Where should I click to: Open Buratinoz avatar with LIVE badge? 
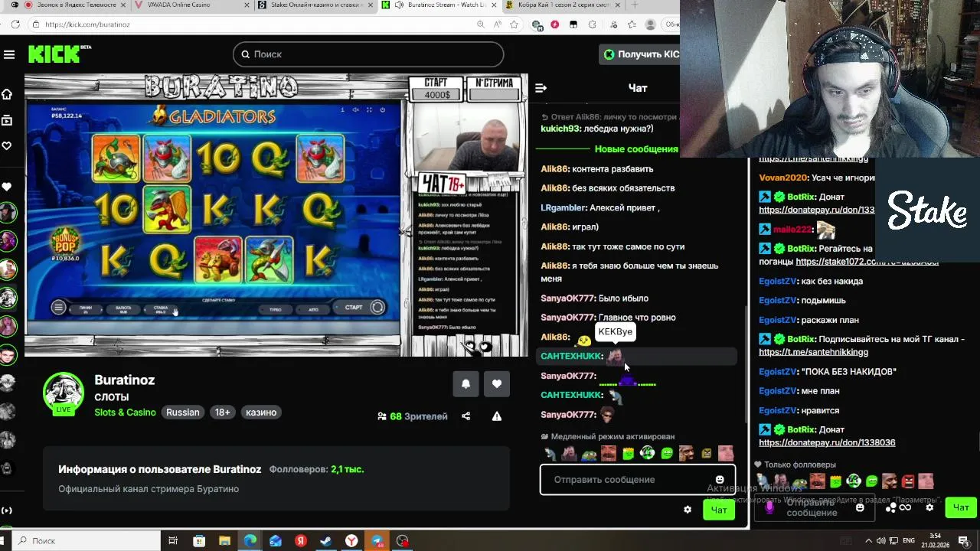point(64,393)
